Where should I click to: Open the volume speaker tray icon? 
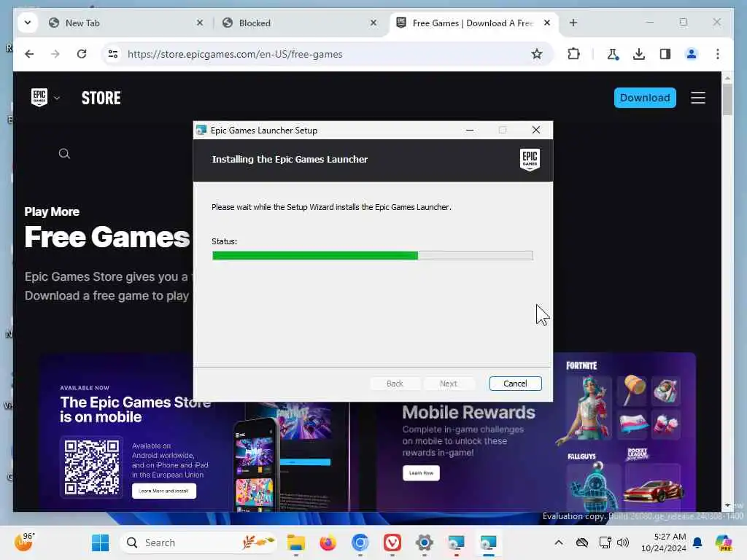(623, 542)
